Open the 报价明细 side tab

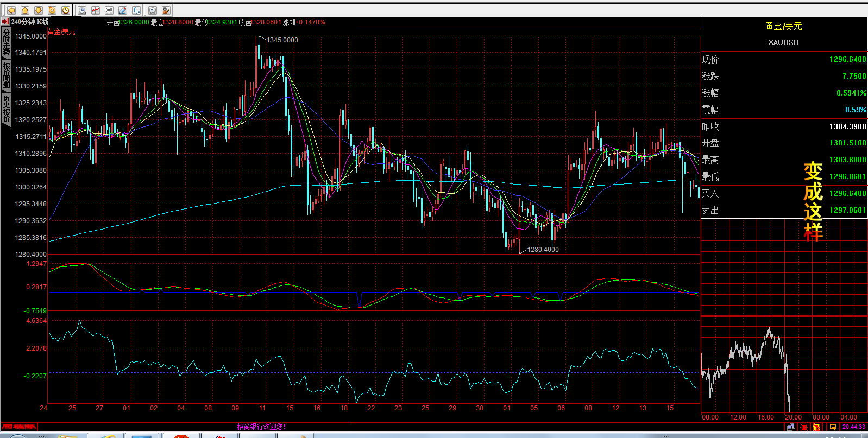tap(6, 75)
